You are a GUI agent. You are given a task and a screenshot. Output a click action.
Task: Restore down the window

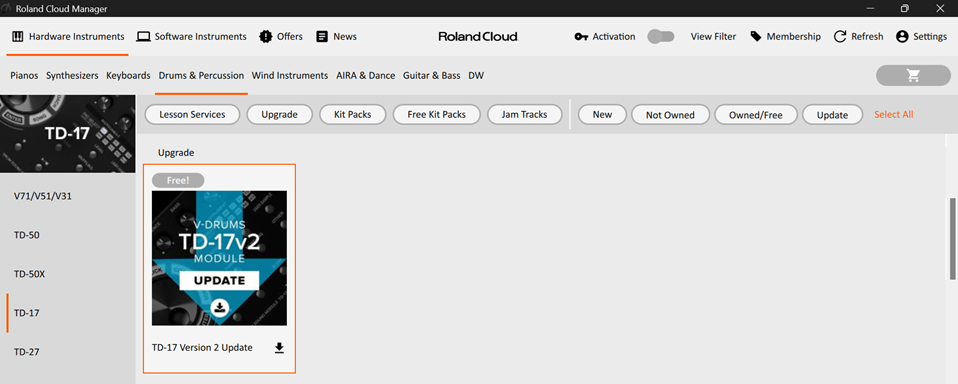click(905, 8)
